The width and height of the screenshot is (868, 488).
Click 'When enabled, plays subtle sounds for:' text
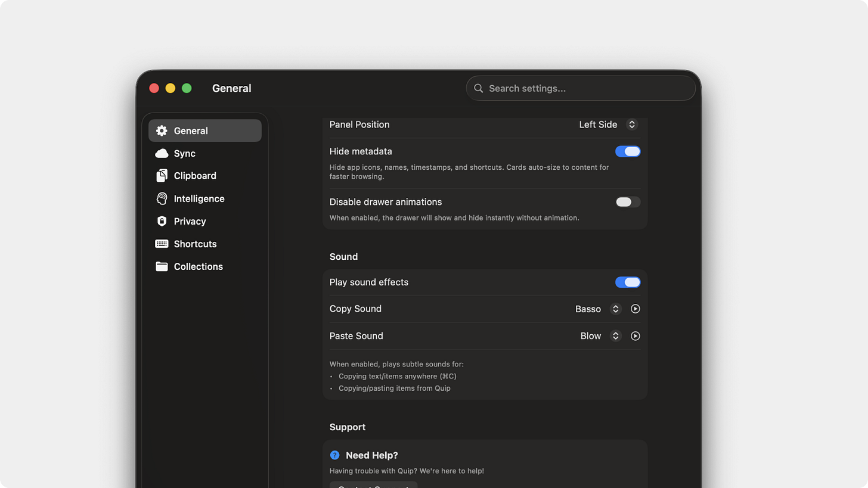[396, 364]
